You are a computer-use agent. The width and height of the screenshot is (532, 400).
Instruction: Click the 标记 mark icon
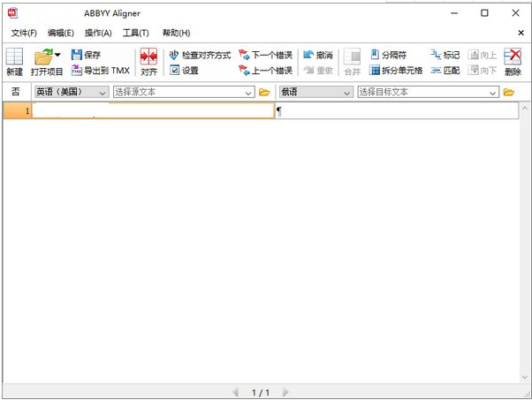coord(436,54)
